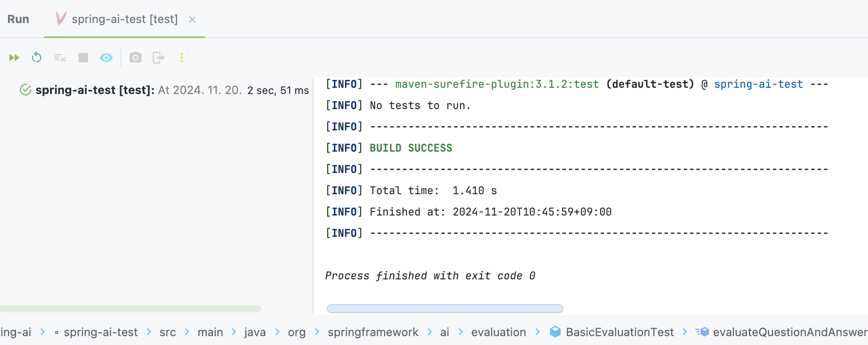Click the evaluation breadcrumb

[499, 332]
